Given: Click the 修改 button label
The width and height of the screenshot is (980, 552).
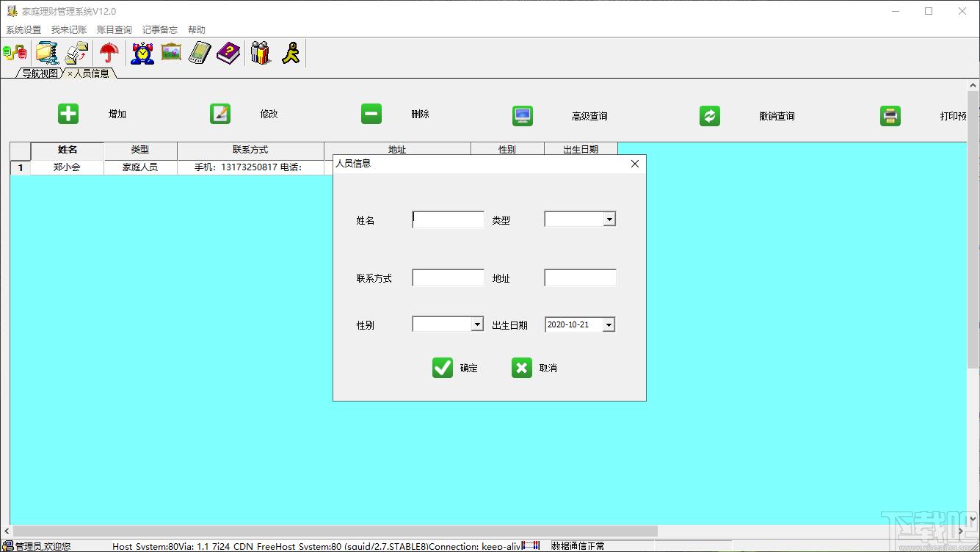Looking at the screenshot, I should (x=269, y=114).
